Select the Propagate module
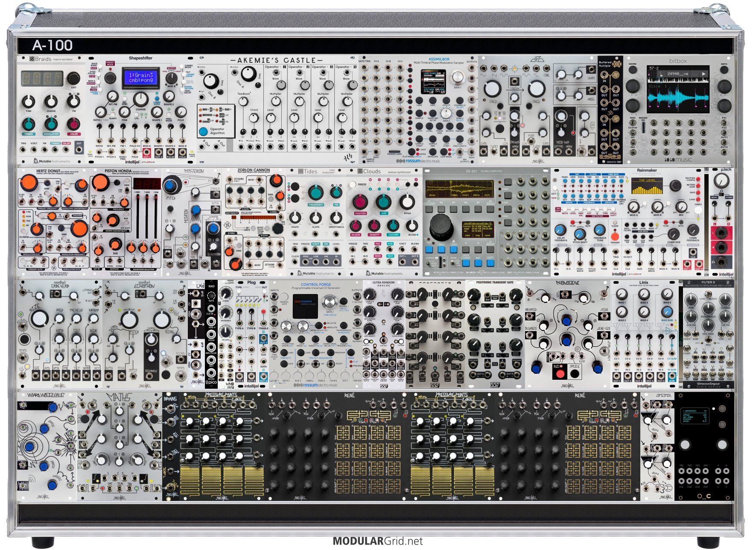Screen dimensions: 756x550 pyautogui.click(x=435, y=334)
